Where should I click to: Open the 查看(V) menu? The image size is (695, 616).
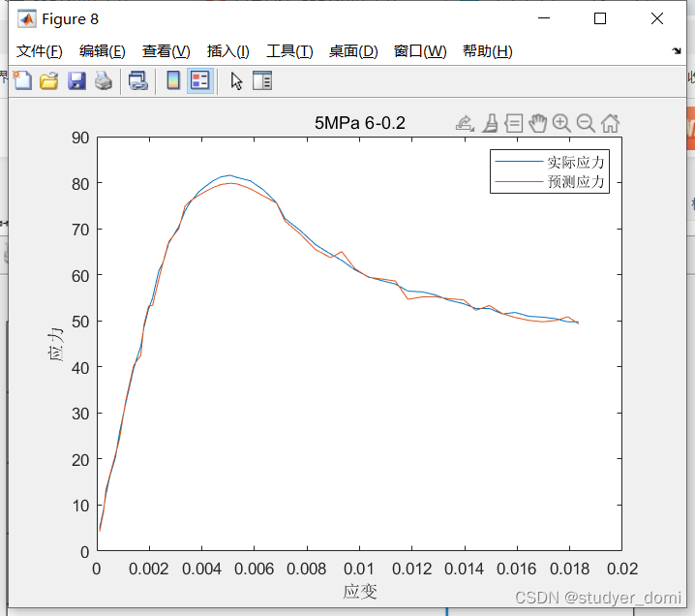(x=166, y=51)
